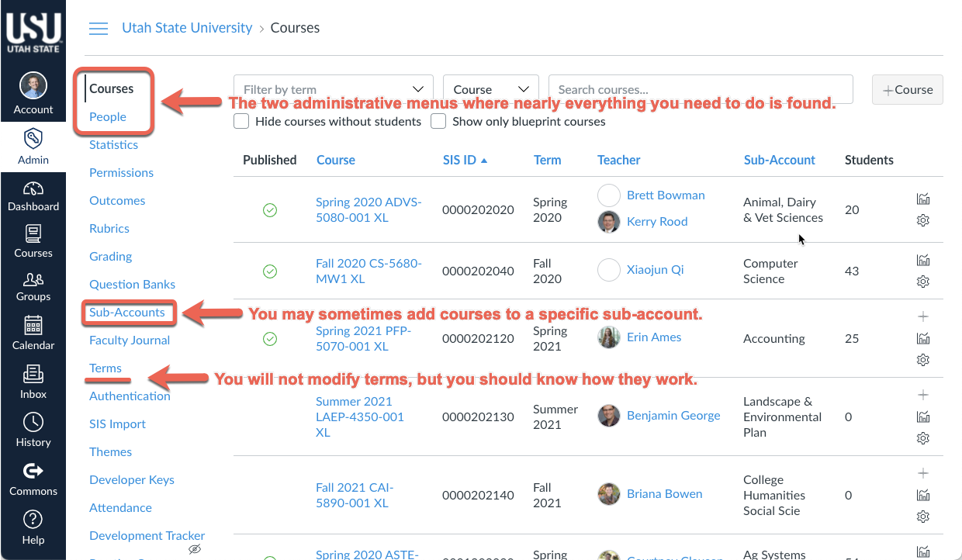Open teacher Benjamin George's profile link
This screenshot has width=962, height=560.
[673, 415]
